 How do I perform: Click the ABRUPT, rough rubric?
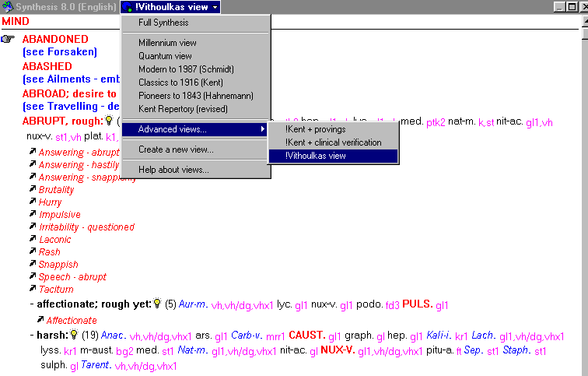point(62,121)
